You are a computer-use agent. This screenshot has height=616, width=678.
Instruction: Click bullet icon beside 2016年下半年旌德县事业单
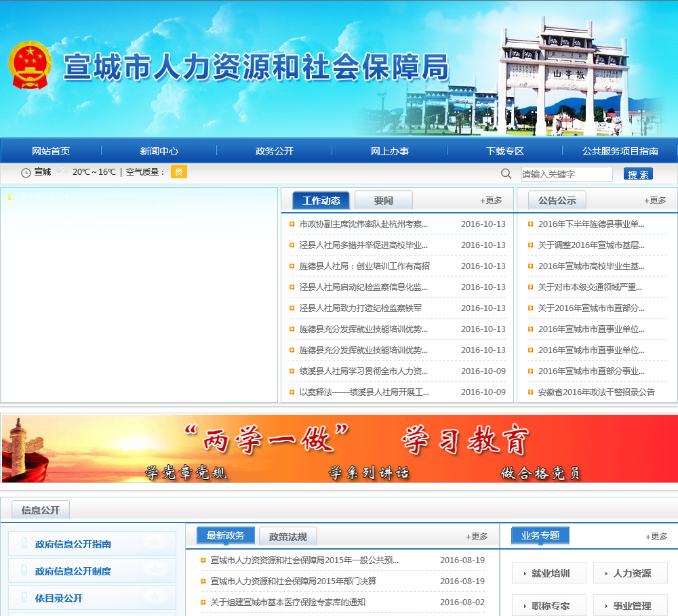pos(531,224)
